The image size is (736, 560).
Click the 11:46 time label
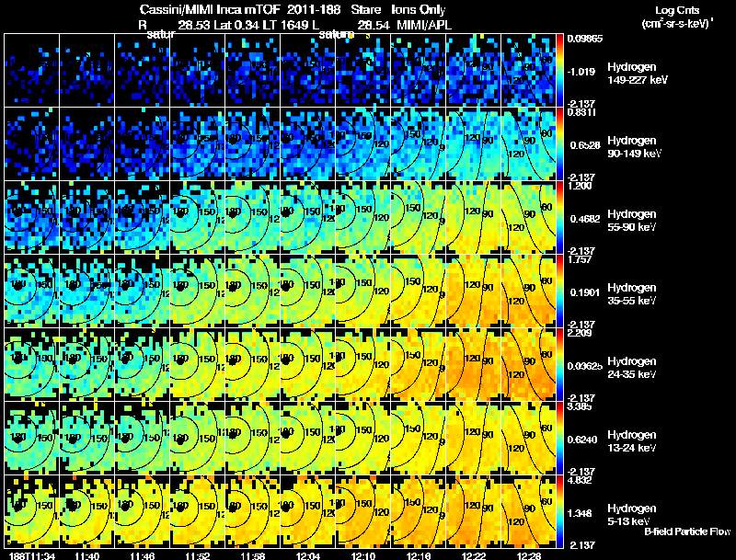coord(143,555)
